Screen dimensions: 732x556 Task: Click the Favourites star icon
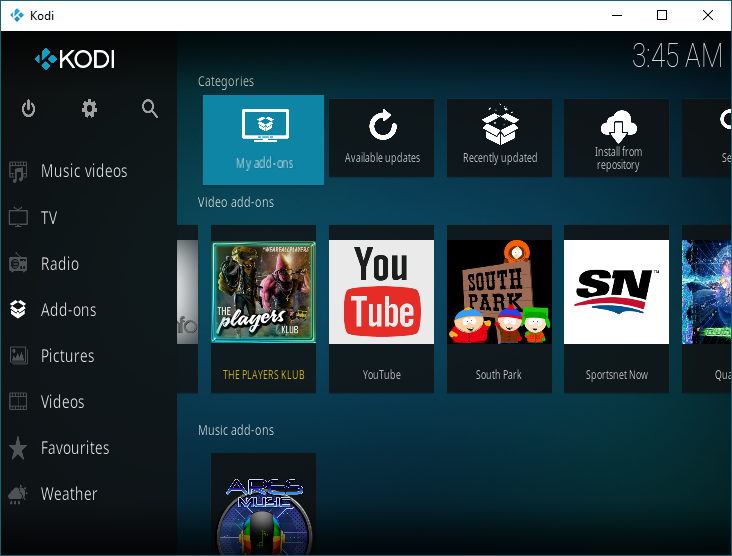click(x=18, y=448)
